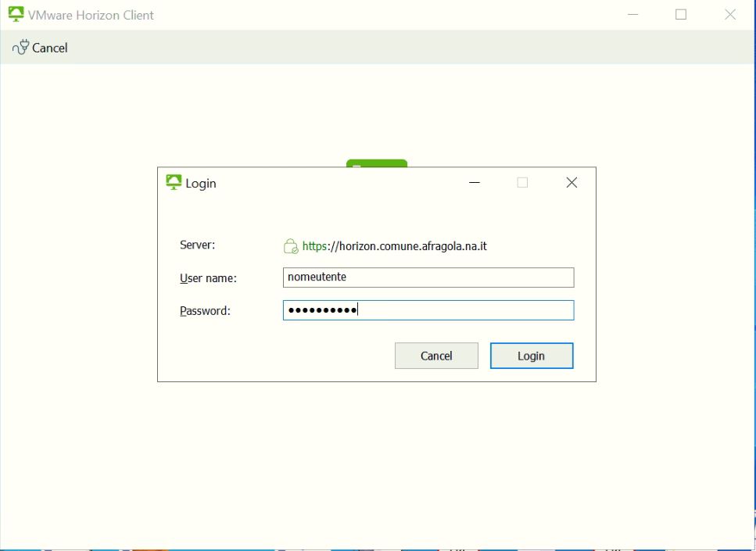
Task: Close the Login dialog
Action: point(571,182)
